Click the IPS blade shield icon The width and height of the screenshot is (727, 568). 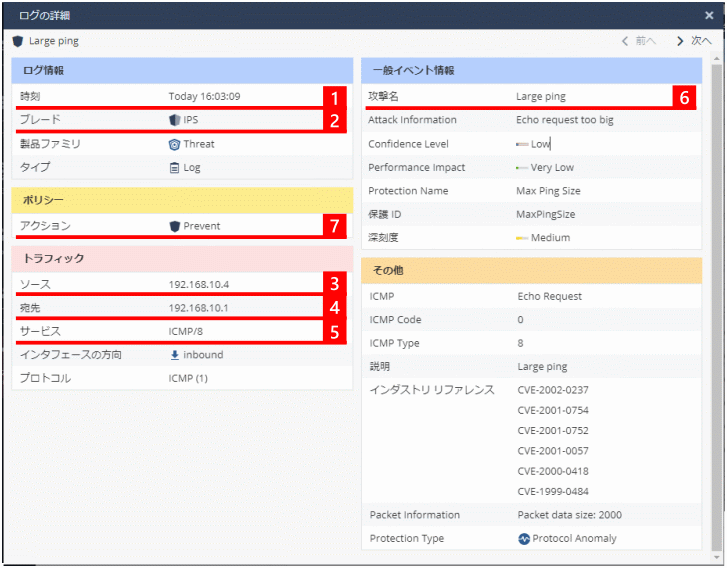coord(175,120)
